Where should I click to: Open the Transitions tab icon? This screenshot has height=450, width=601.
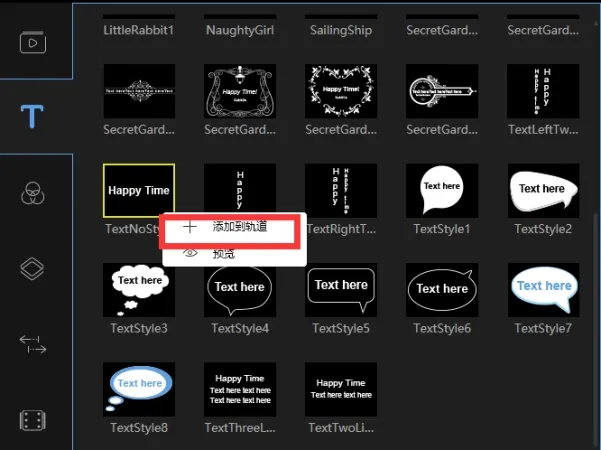coord(33,344)
